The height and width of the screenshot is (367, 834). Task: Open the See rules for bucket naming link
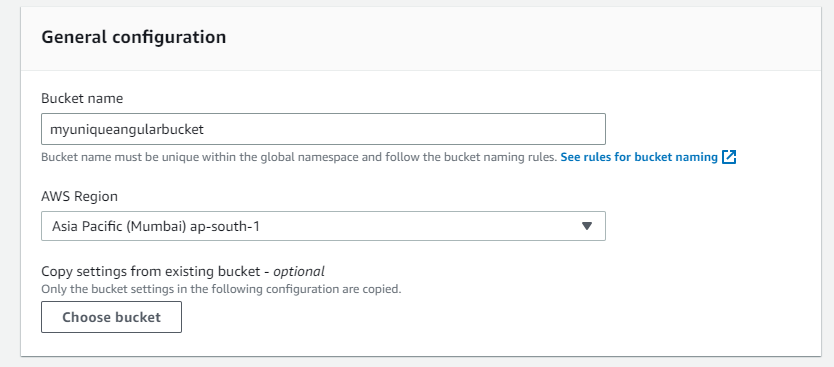639,157
